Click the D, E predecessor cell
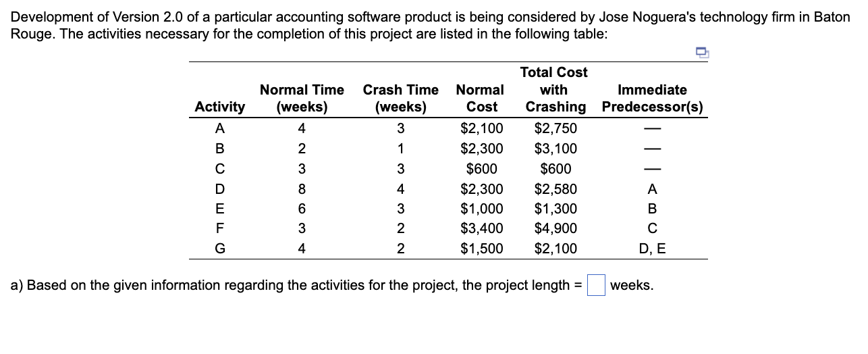This screenshot has width=868, height=354. point(652,249)
